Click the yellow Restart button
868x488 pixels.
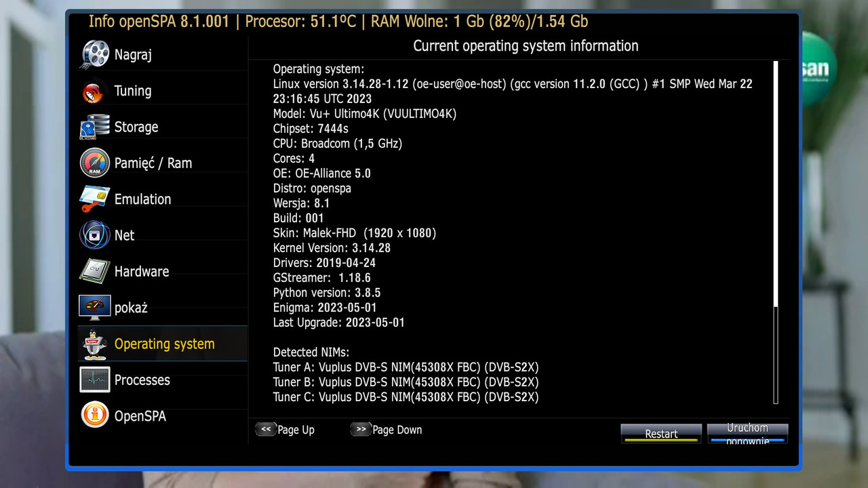tap(661, 434)
